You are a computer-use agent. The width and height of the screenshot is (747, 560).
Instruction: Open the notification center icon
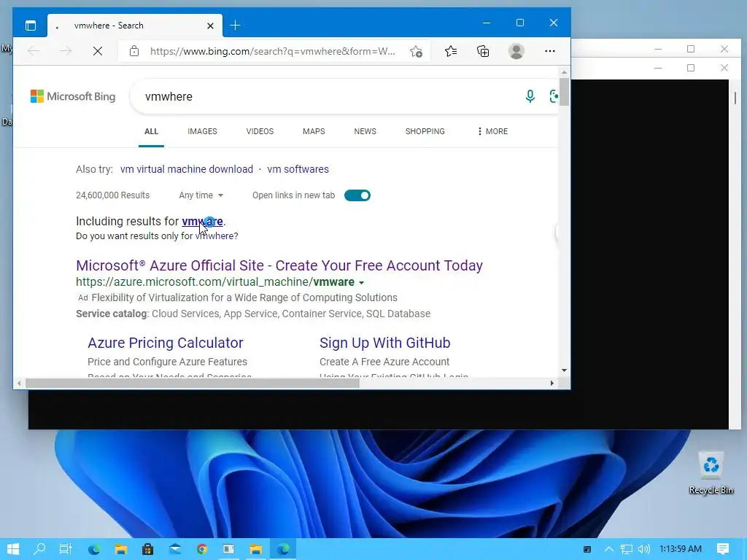click(x=723, y=549)
